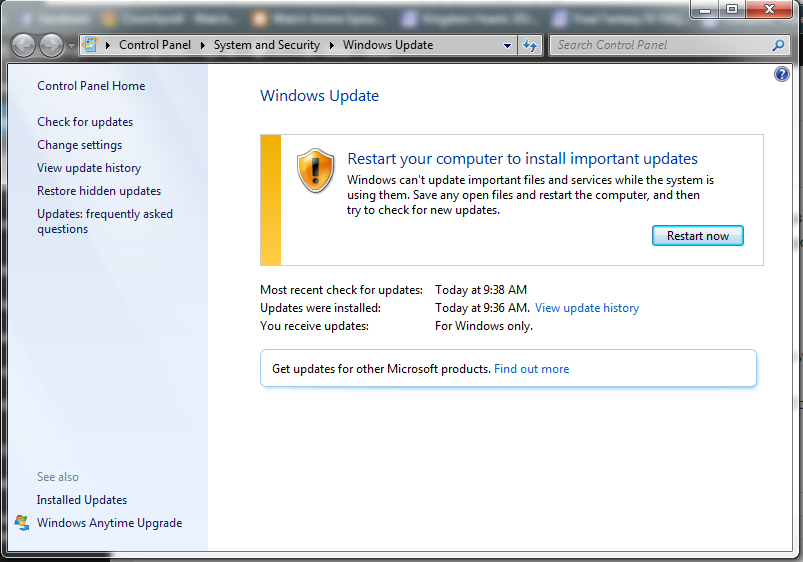Open the address bar history dropdown
Viewport: 803px width, 562px height.
coord(507,46)
